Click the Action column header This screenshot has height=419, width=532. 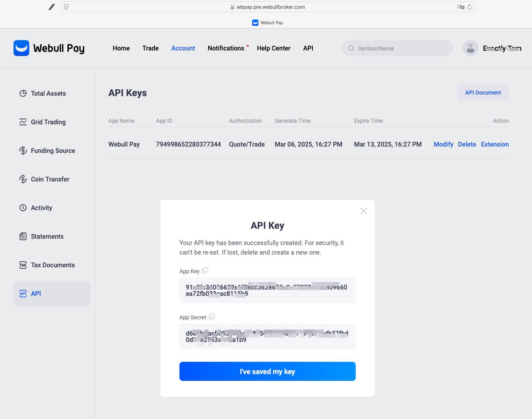[501, 121]
